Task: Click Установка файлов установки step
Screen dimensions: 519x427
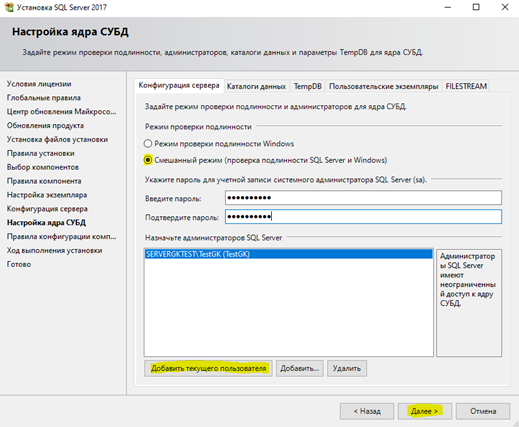Action: click(x=57, y=139)
